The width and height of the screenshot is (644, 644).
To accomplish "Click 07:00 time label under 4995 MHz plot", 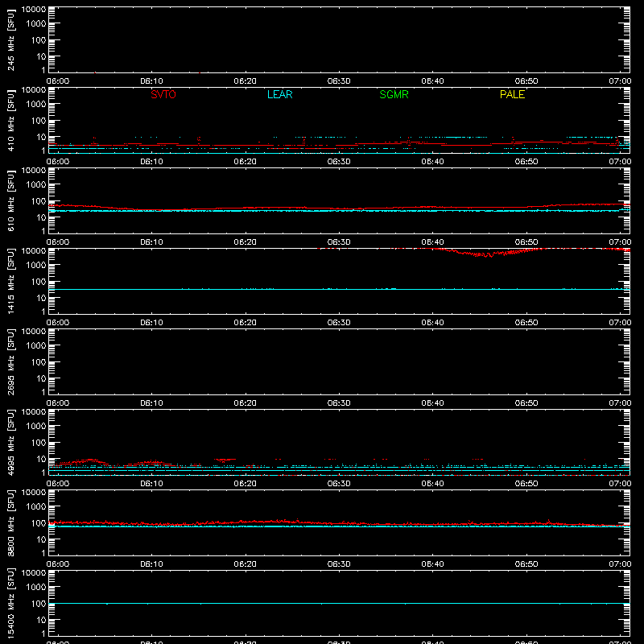I will tap(620, 484).
